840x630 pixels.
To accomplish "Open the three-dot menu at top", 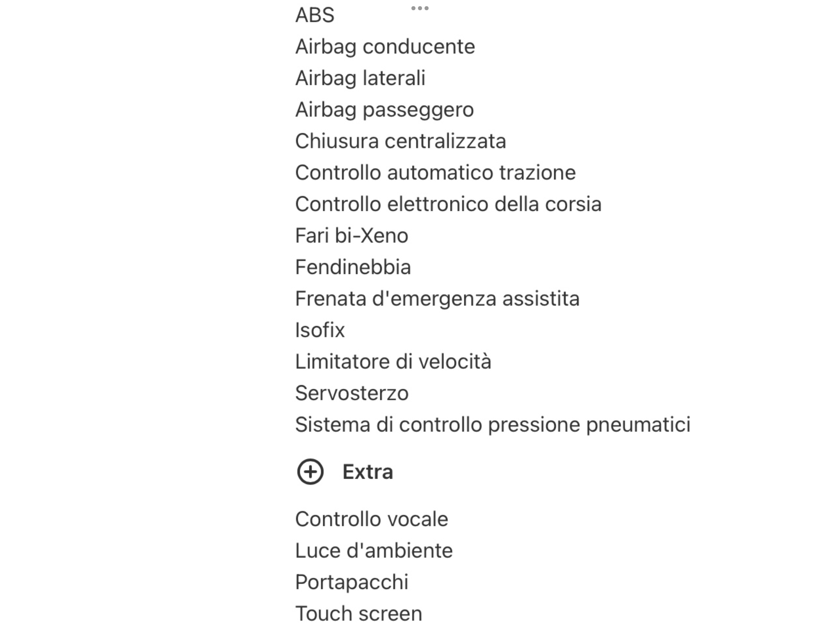I will click(420, 8).
